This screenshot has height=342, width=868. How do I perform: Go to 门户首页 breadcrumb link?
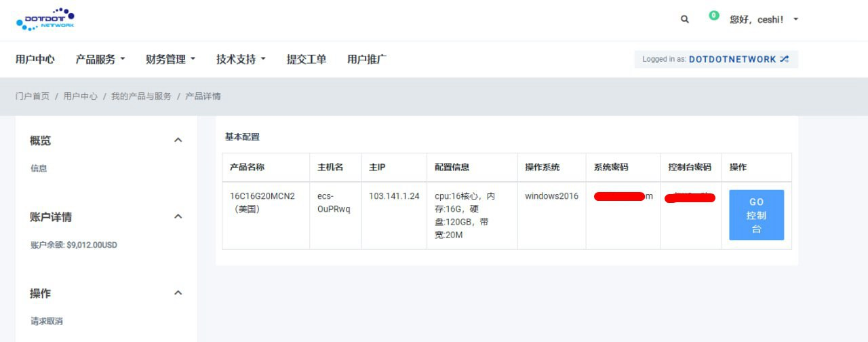pos(33,96)
